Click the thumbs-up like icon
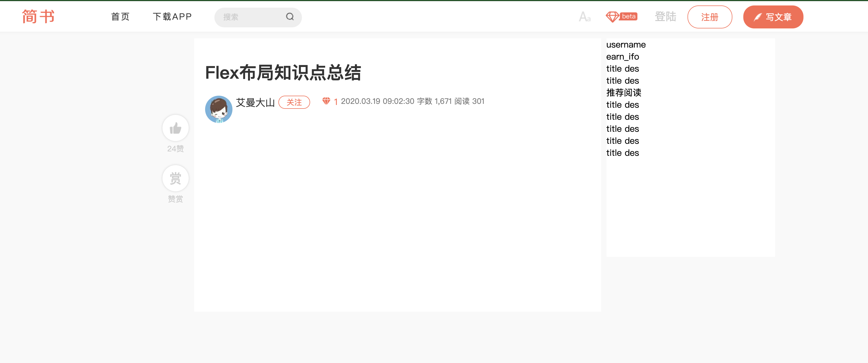The height and width of the screenshot is (363, 868). (175, 128)
